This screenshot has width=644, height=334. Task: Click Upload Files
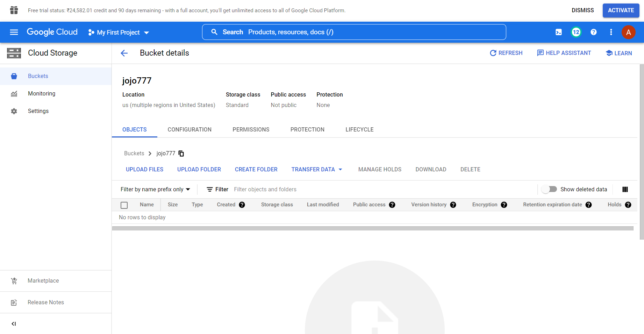(144, 170)
